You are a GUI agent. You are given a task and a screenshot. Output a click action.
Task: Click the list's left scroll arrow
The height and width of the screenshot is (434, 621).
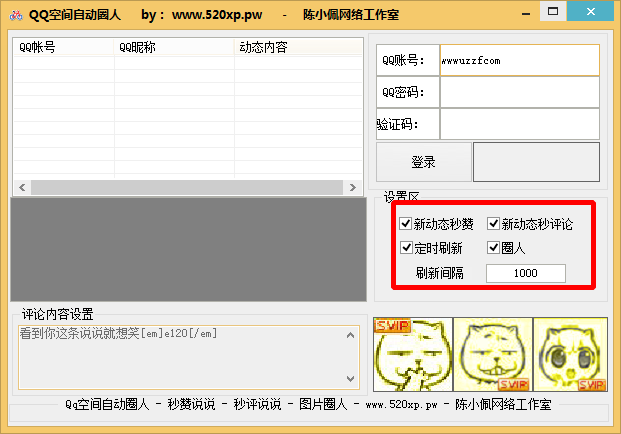click(22, 187)
